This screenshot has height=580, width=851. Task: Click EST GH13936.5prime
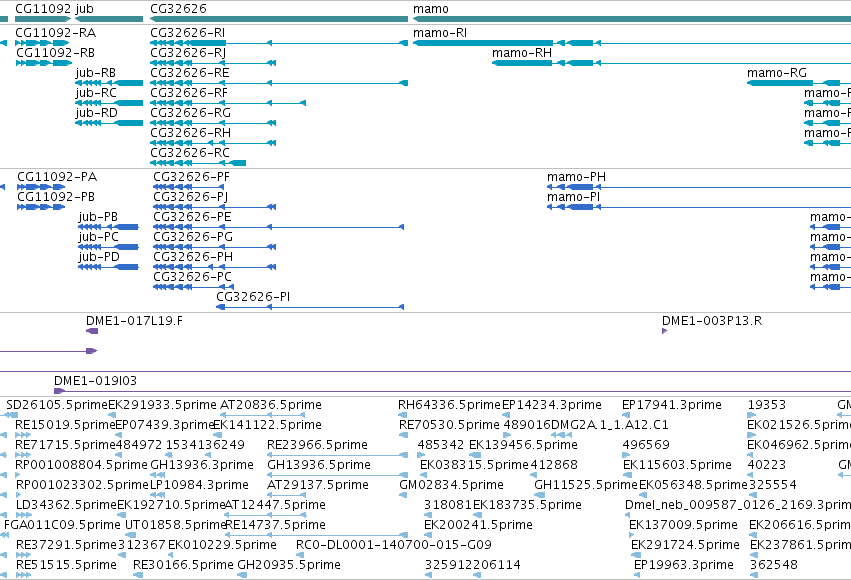click(319, 465)
